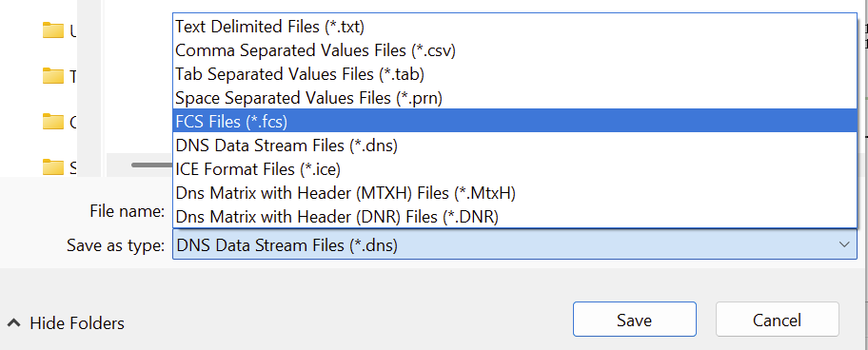
Task: Select Dns Matrix with Header (DNR) Files
Action: click(x=515, y=217)
